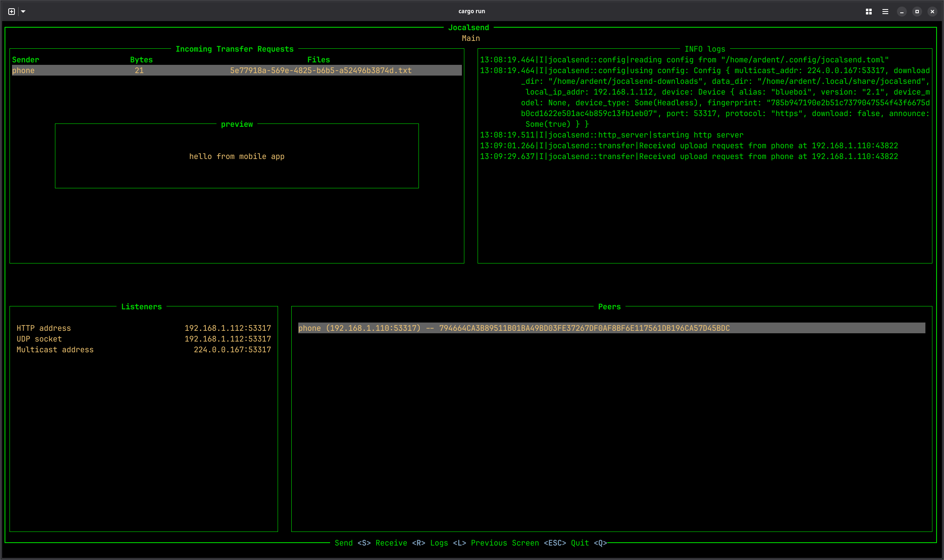The width and height of the screenshot is (944, 560).
Task: Click the transferred .txt filename
Action: click(x=321, y=71)
